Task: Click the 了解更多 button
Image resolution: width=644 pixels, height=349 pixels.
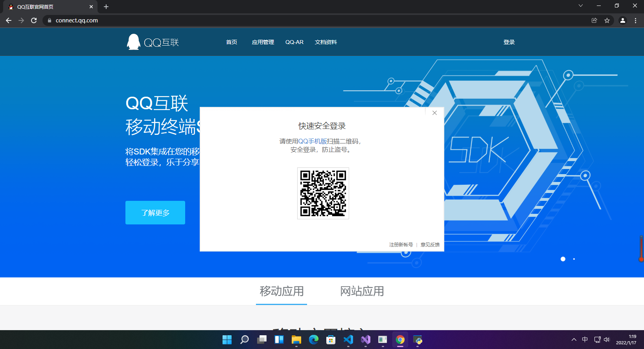Action: pos(155,213)
